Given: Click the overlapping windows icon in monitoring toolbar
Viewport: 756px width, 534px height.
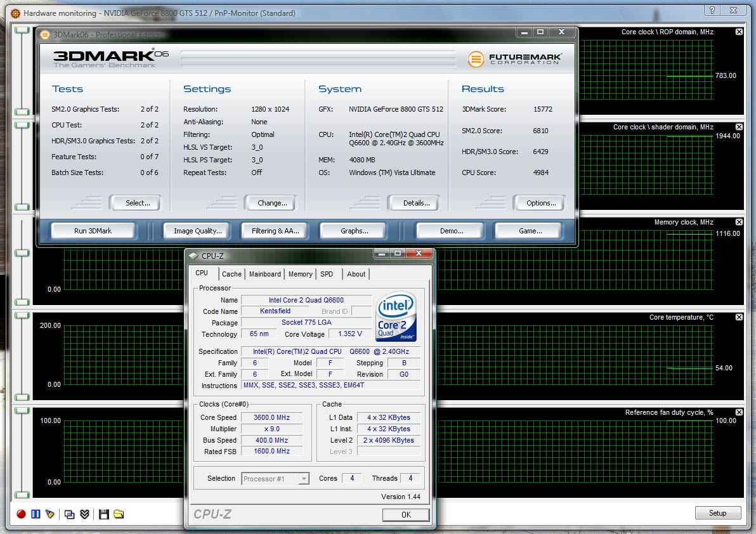Looking at the screenshot, I should [x=69, y=514].
